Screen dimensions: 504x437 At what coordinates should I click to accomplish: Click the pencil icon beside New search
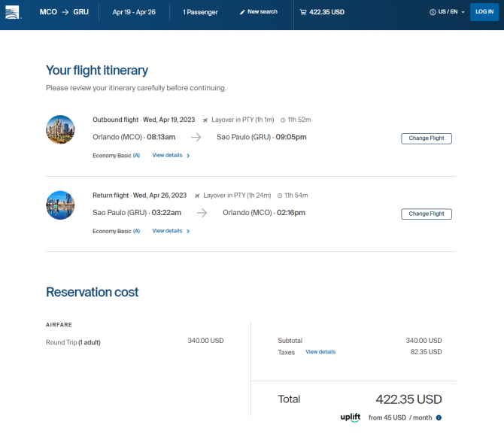tap(242, 12)
